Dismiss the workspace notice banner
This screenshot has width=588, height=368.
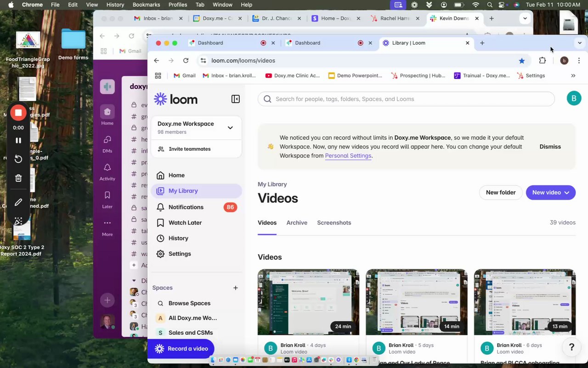point(550,147)
